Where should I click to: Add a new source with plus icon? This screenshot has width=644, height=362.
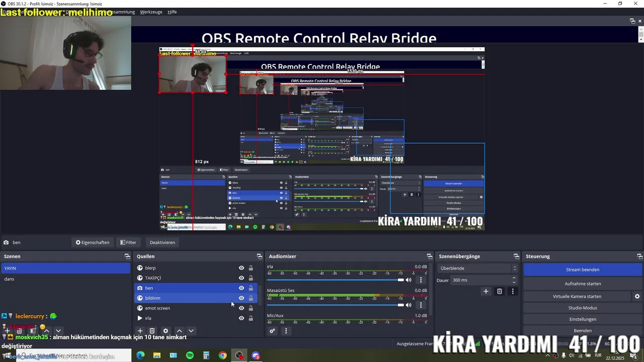(x=140, y=331)
